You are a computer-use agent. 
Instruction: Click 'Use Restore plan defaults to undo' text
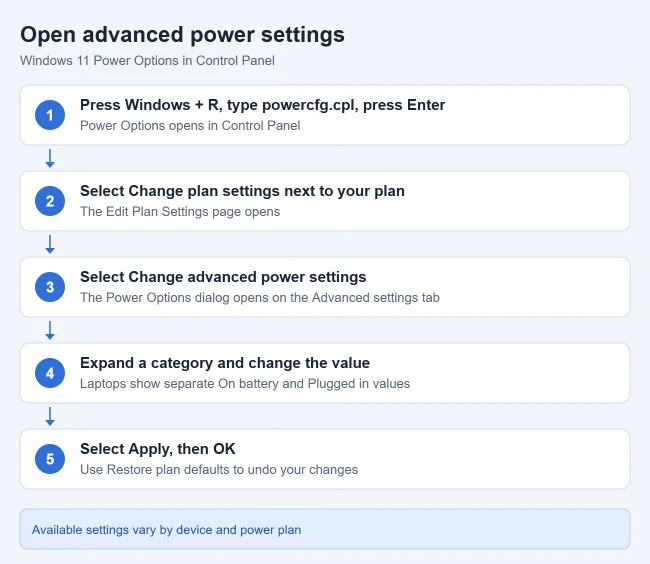pyautogui.click(x=219, y=470)
